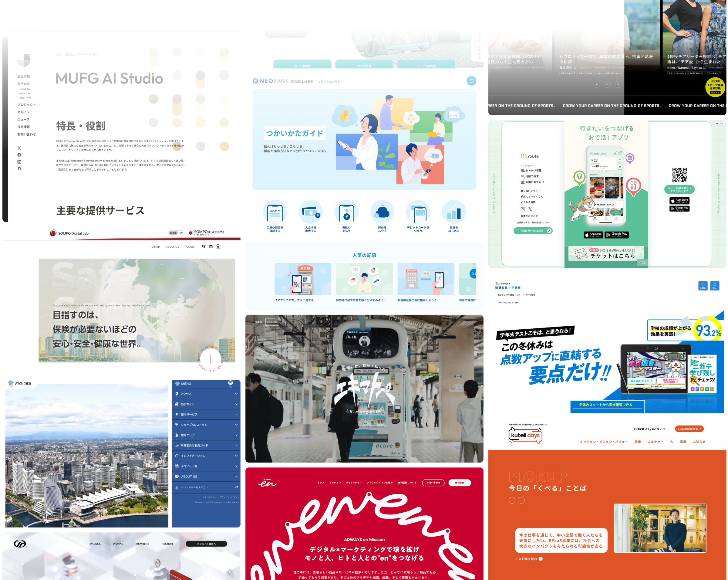
Task: Open the note icon in MUFG sidebar
Action: tap(19, 168)
